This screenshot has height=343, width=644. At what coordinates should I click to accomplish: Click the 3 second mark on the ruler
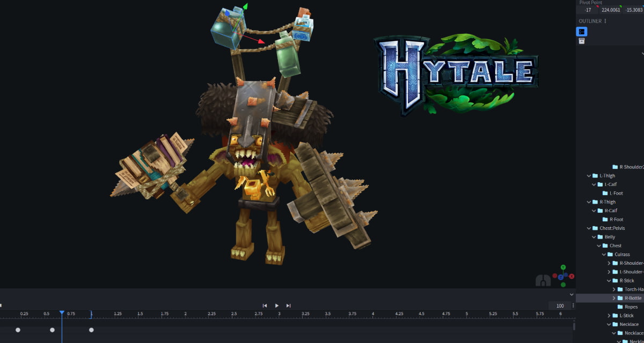279,314
